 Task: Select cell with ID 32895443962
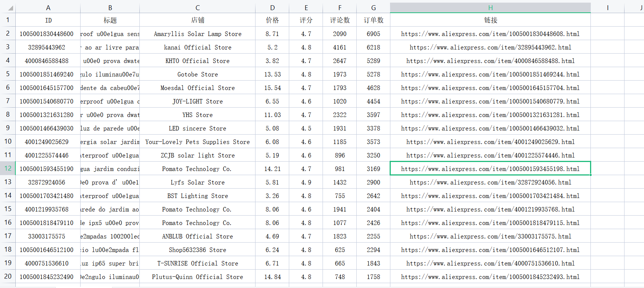click(x=48, y=47)
